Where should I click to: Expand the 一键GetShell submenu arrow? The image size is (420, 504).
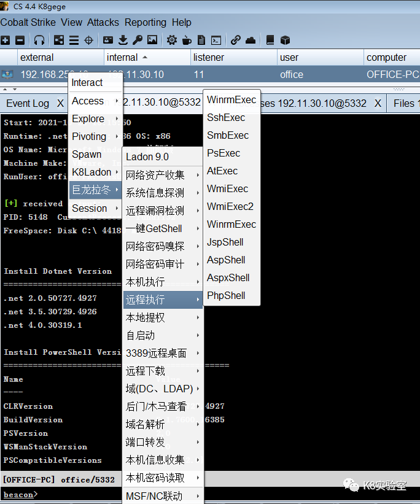click(198, 228)
